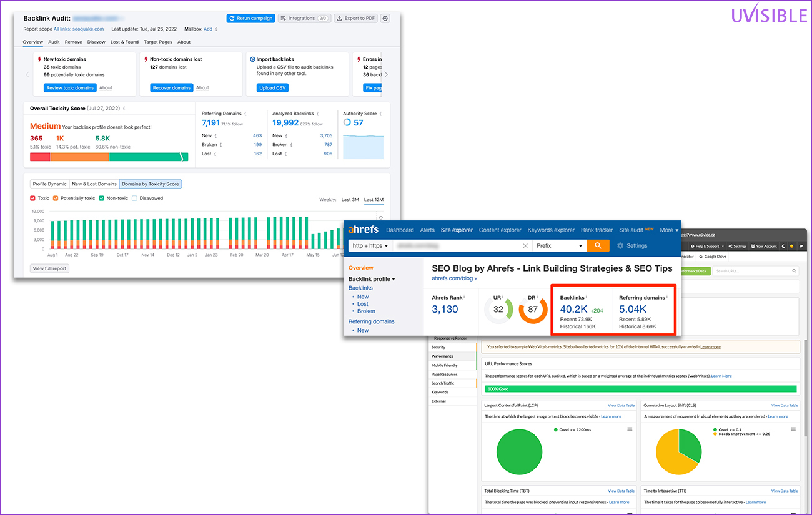This screenshot has height=515, width=812.
Task: Open Keywords explorer in Ahrefs nav
Action: point(551,230)
